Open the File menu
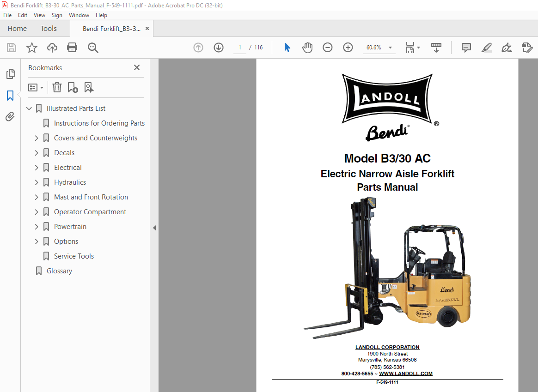The height and width of the screenshot is (392, 538). click(7, 15)
